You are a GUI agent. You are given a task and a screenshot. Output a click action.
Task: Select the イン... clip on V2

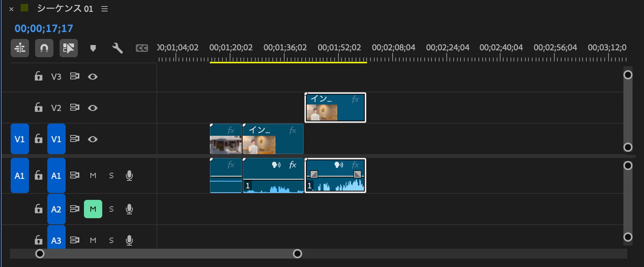click(x=335, y=108)
